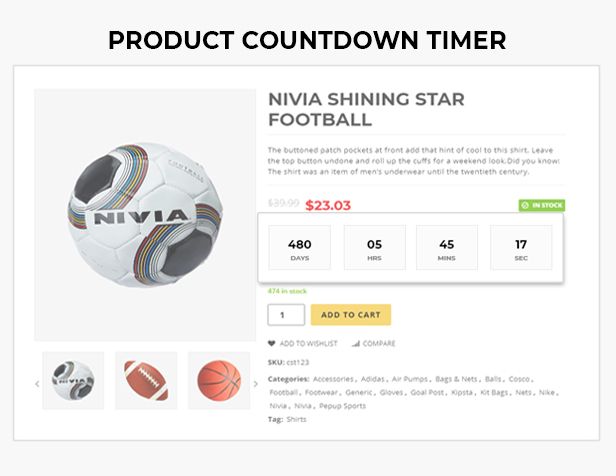Image resolution: width=616 pixels, height=476 pixels.
Task: Open the Pepup Sports category link
Action: click(343, 406)
